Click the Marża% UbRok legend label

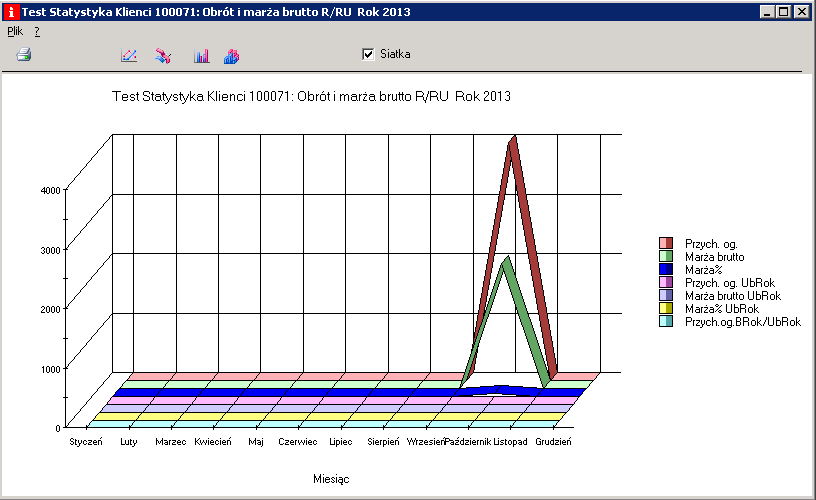pyautogui.click(x=722, y=309)
